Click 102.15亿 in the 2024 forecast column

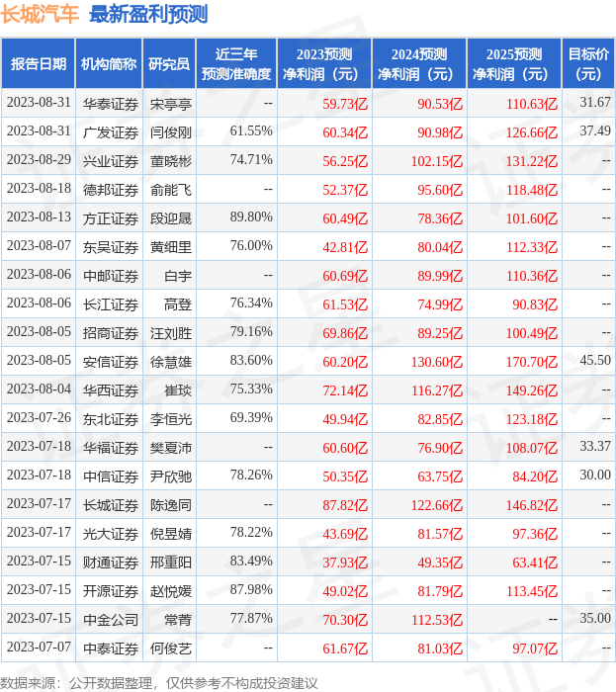(437, 161)
